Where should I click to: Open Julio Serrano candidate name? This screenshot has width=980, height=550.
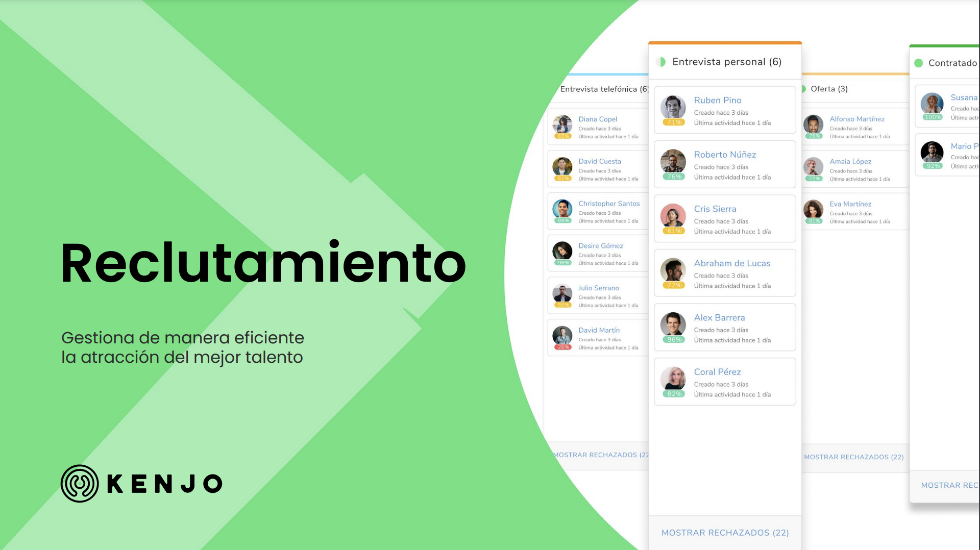599,288
